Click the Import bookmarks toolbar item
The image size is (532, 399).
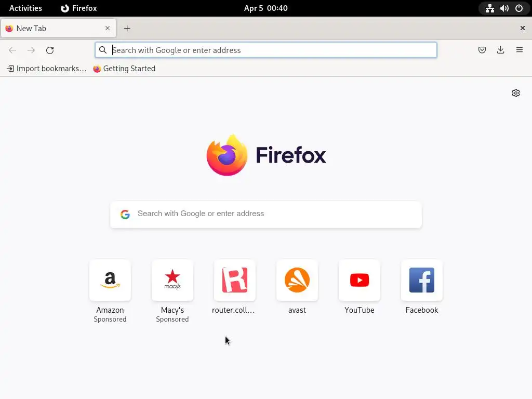pos(46,69)
